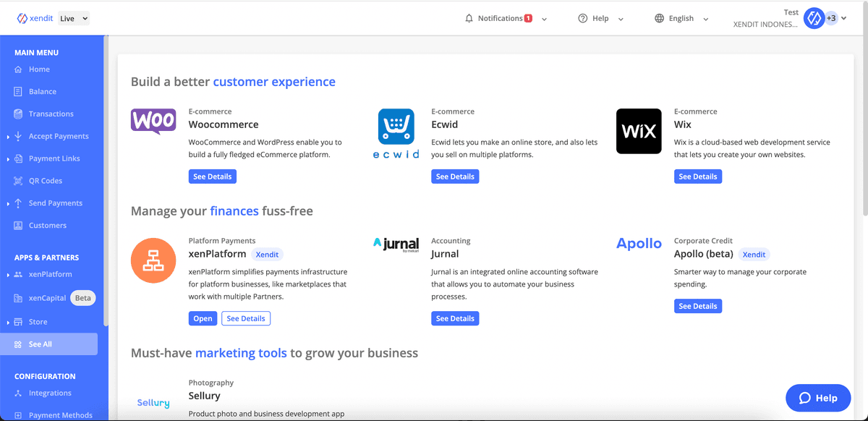
Task: Open the Help chat button
Action: coord(818,398)
